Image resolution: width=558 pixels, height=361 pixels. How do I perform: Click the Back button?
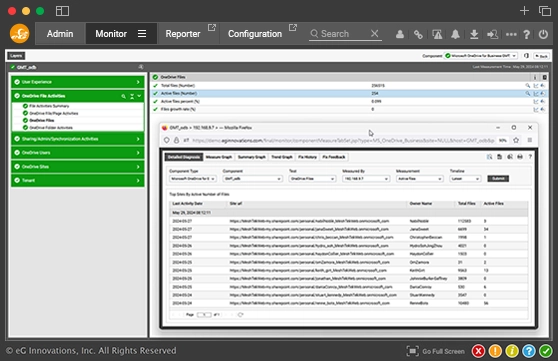pyautogui.click(x=541, y=56)
